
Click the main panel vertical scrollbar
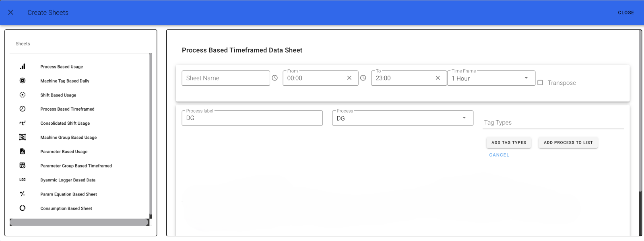point(640,111)
